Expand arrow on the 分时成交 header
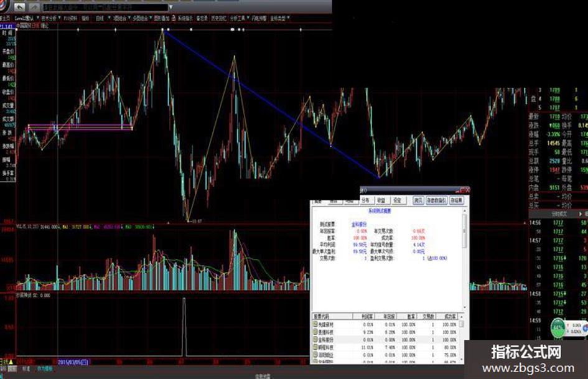 [580, 214]
